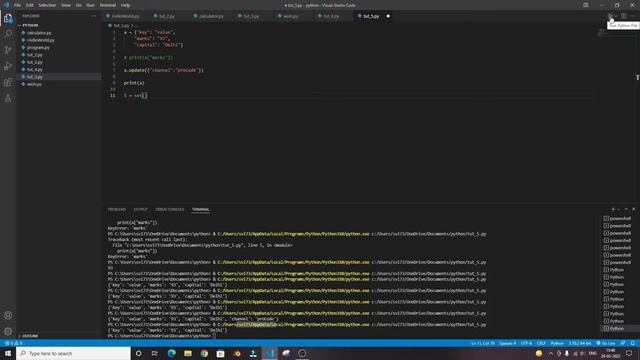
Task: Open the Manage gear menu
Action: (8, 331)
